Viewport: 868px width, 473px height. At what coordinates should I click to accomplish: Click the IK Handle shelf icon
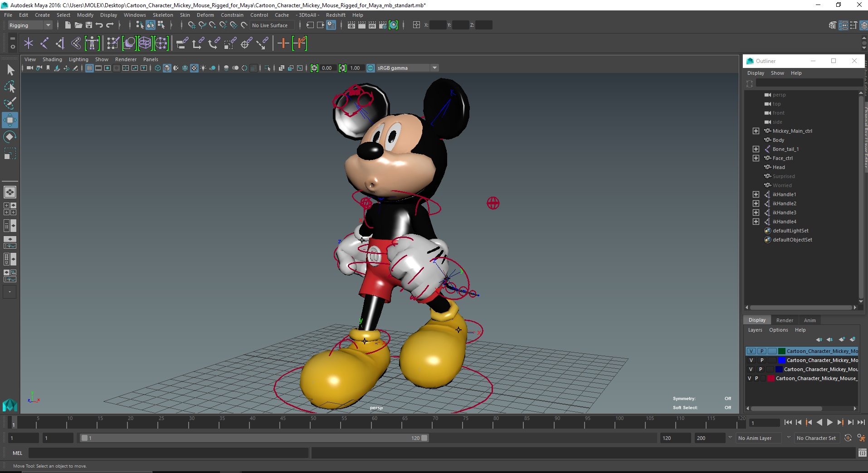coord(60,43)
